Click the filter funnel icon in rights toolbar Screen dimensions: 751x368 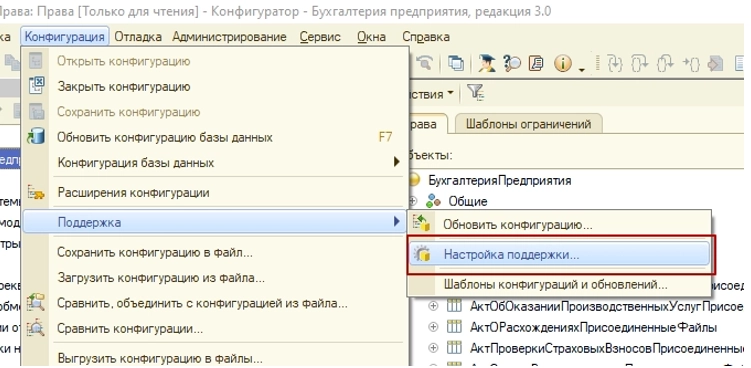coord(475,92)
